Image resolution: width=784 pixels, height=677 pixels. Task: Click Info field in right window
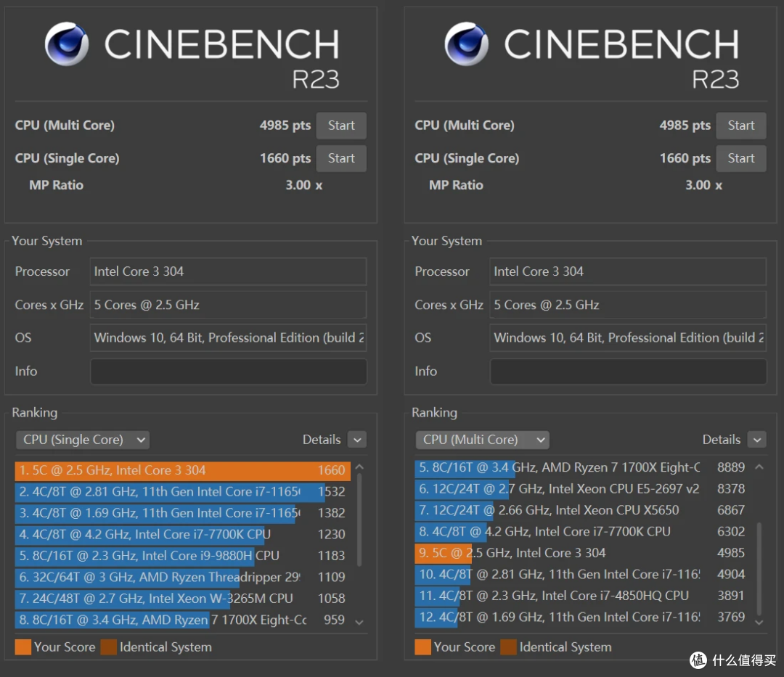(628, 372)
